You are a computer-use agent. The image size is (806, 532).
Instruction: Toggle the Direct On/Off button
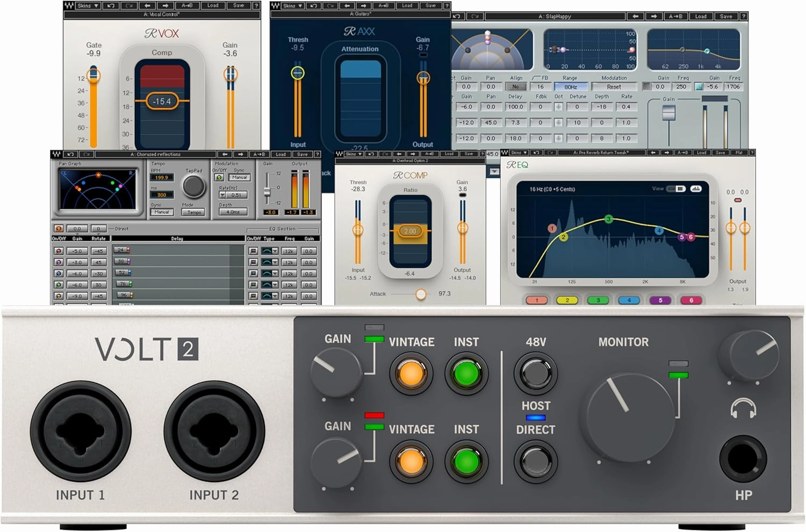pos(59,228)
